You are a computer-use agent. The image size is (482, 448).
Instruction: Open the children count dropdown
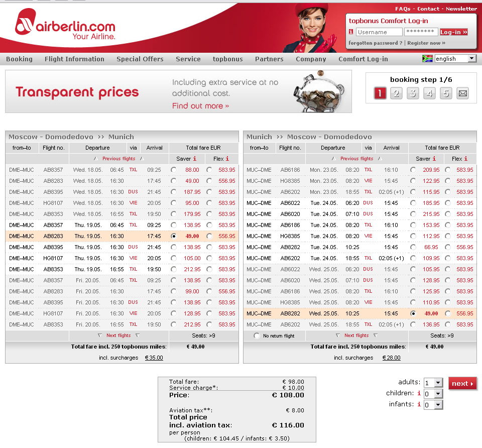433,394
